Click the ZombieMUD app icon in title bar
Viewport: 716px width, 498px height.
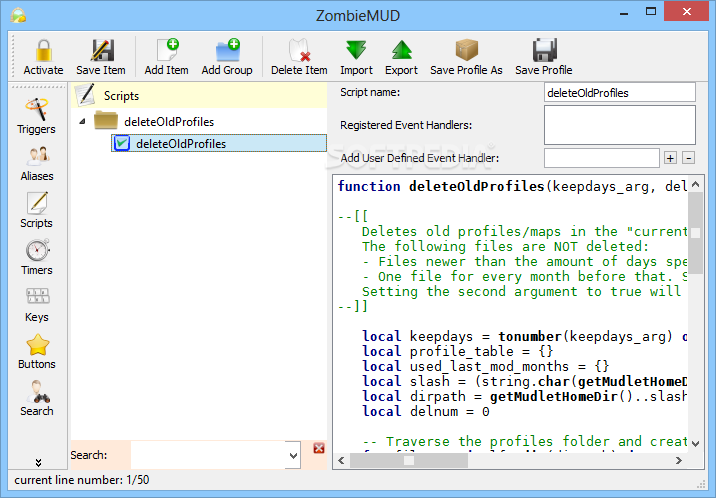pos(18,15)
